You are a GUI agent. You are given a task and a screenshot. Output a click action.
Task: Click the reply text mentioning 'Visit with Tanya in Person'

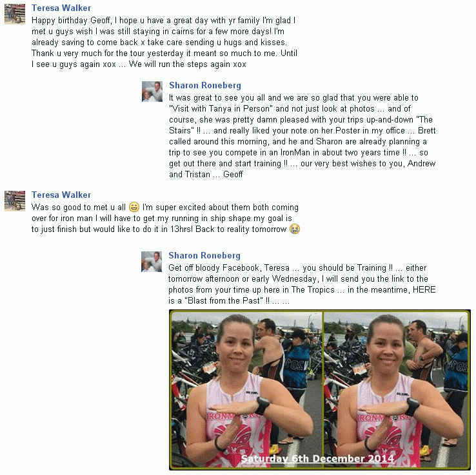click(x=302, y=136)
